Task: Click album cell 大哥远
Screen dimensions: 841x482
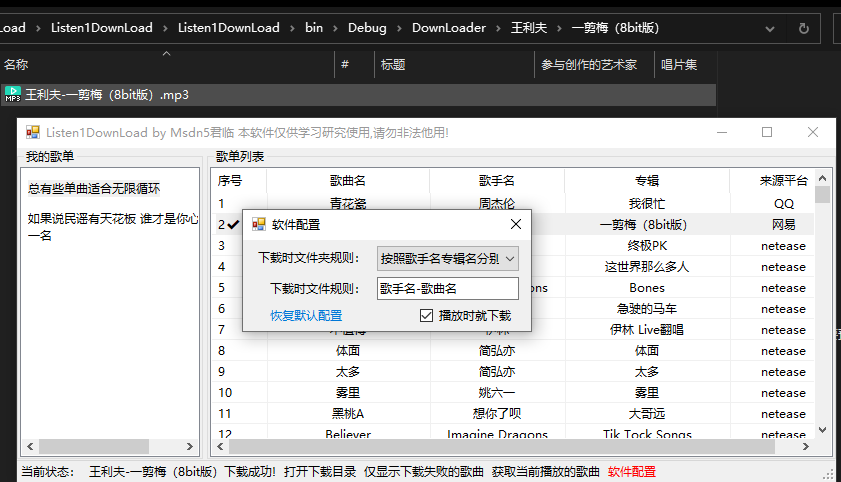Action: coord(647,413)
